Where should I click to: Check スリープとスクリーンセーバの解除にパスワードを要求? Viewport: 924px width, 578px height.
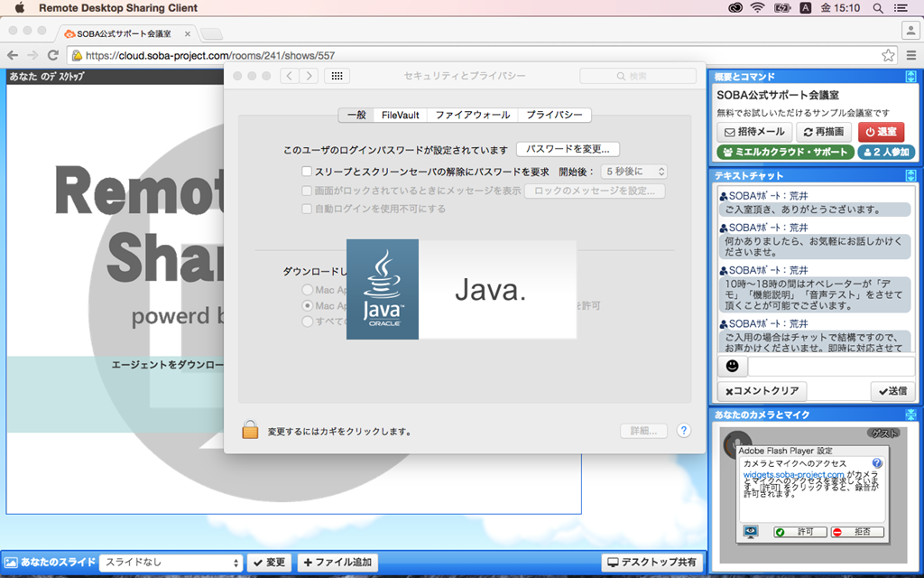(x=307, y=171)
